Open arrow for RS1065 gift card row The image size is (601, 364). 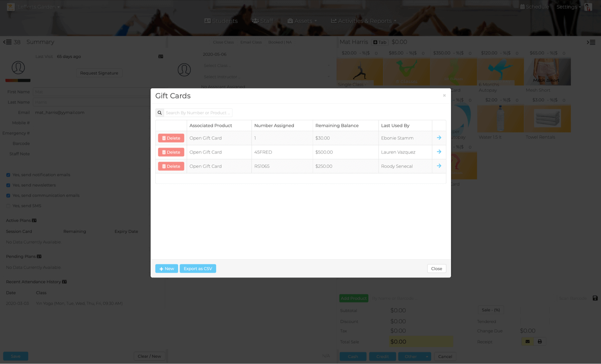click(x=439, y=166)
